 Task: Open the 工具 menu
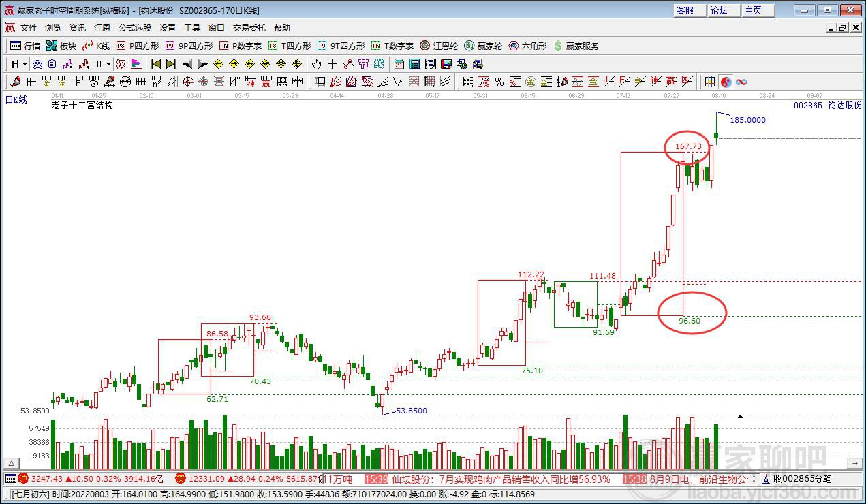pyautogui.click(x=192, y=27)
